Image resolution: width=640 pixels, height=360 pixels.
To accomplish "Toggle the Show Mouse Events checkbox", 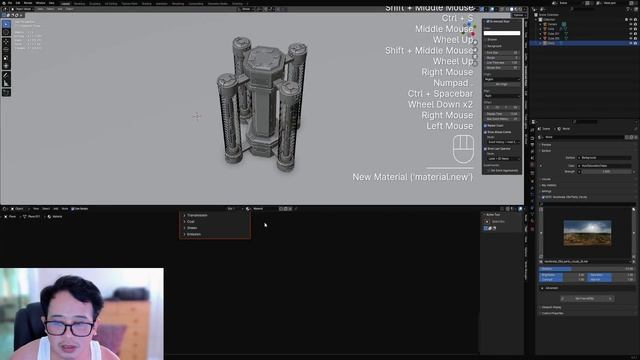I will [486, 132].
